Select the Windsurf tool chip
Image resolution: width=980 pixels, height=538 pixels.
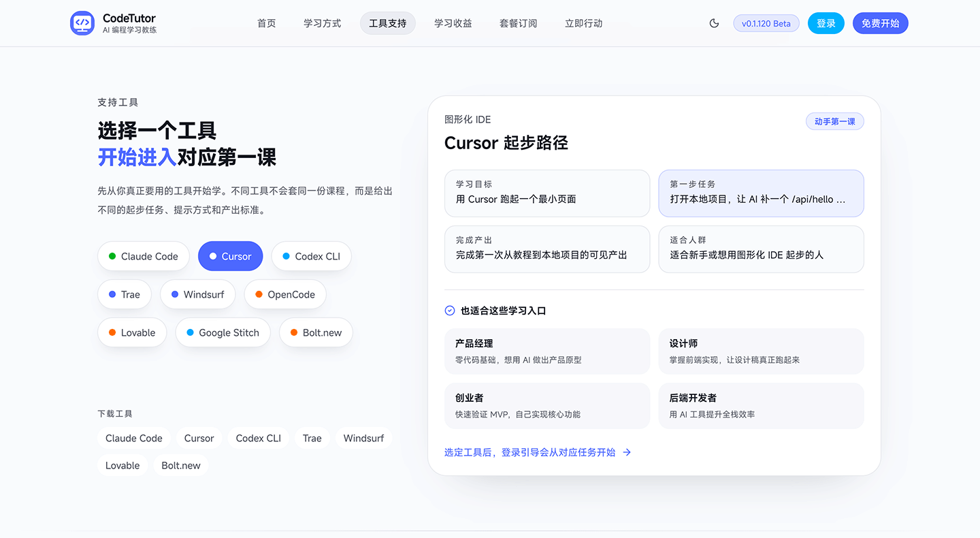pos(198,294)
